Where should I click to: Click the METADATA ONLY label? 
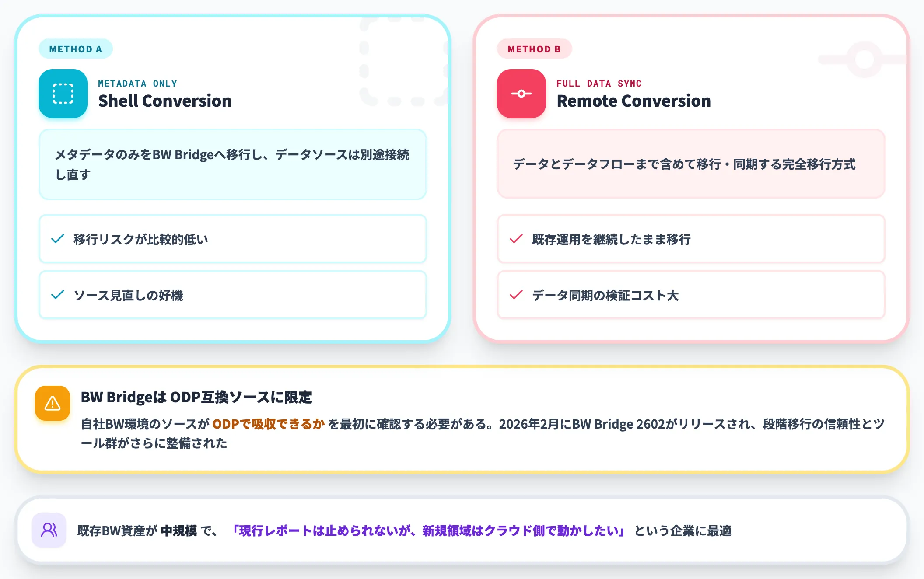(138, 83)
